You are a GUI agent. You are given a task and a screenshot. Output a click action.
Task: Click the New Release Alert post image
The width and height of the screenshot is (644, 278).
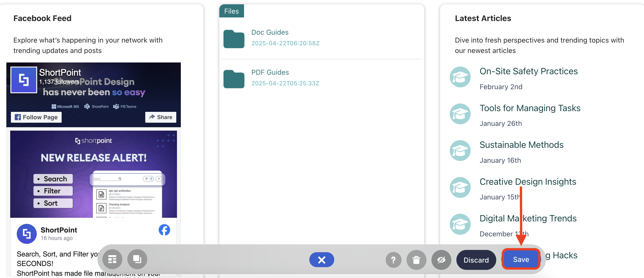[x=94, y=174]
